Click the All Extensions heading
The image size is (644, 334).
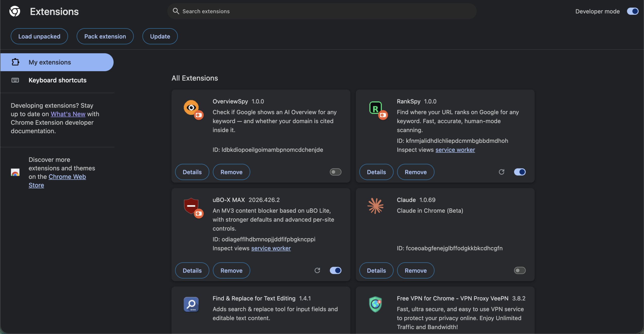(x=195, y=78)
